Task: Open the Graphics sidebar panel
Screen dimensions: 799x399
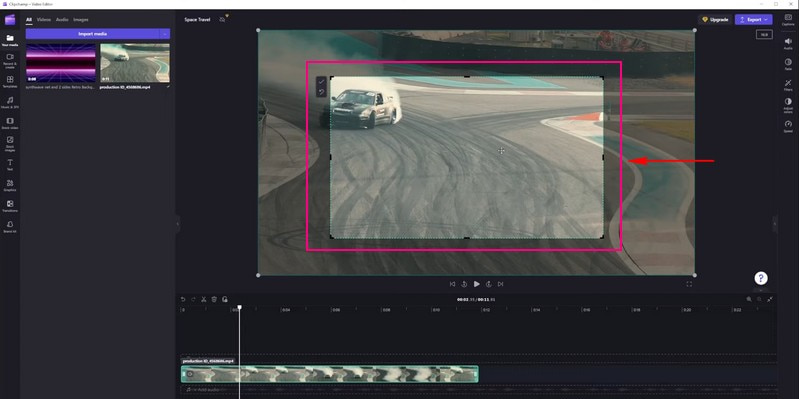Action: pyautogui.click(x=10, y=185)
